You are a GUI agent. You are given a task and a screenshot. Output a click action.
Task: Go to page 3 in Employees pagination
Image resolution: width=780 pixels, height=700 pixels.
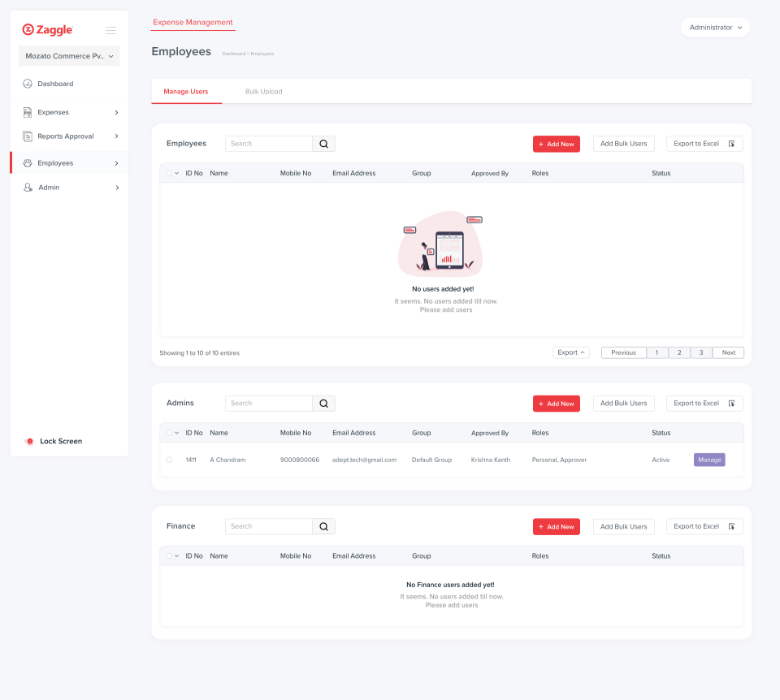700,352
